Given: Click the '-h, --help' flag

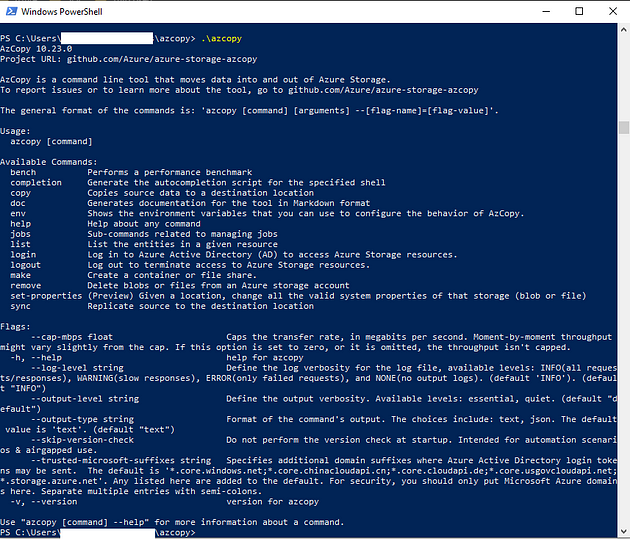Looking at the screenshot, I should pos(36,357).
